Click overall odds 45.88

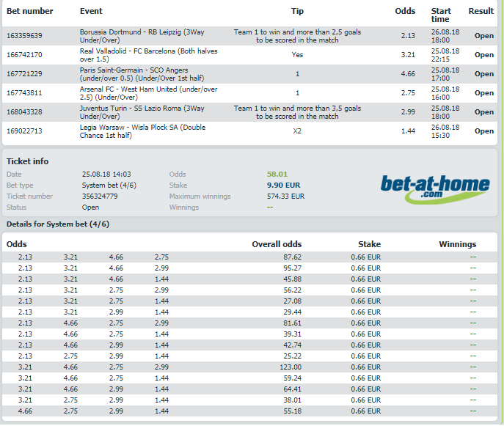point(292,279)
